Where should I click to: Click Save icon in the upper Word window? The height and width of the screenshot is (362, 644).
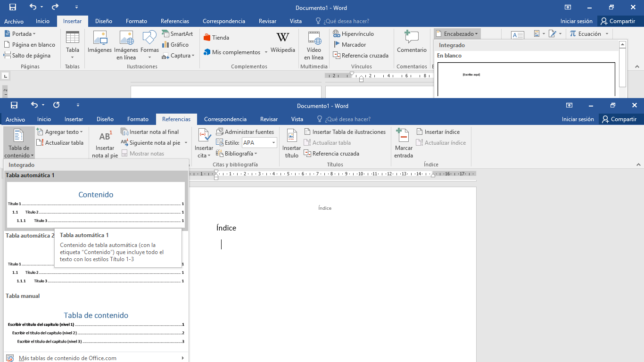point(13,8)
